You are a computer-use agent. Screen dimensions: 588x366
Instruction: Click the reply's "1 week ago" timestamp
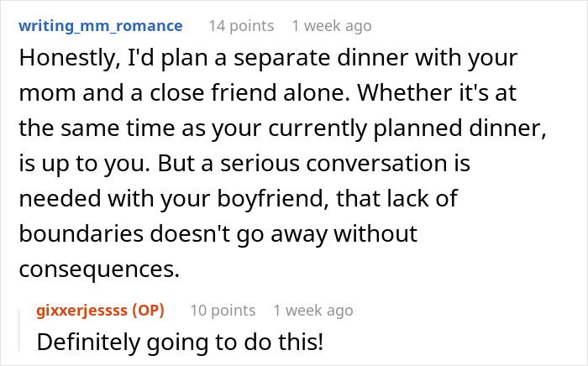pos(313,311)
